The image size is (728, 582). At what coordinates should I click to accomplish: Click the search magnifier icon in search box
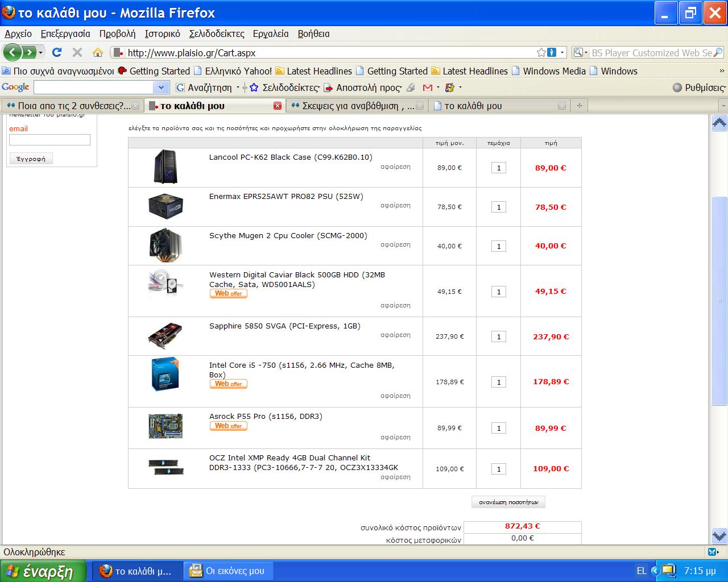coord(718,52)
